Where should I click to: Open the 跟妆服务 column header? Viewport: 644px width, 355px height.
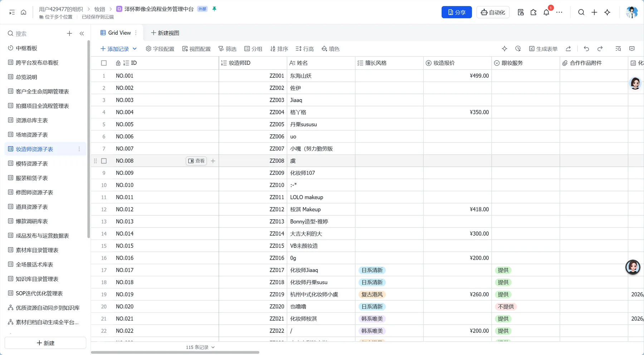click(x=526, y=63)
